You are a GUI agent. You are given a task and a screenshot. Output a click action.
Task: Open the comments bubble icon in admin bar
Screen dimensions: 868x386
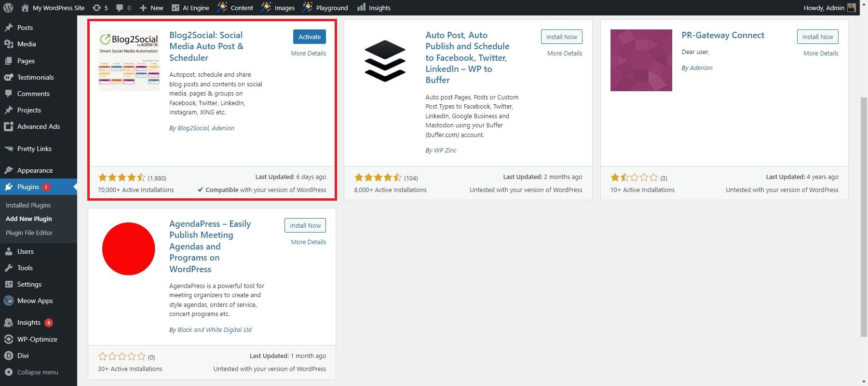pos(123,8)
